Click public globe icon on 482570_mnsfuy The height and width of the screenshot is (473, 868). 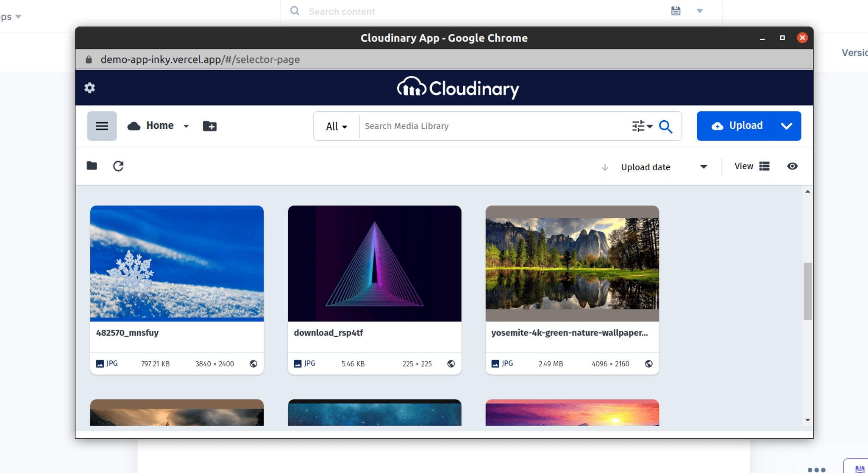253,364
